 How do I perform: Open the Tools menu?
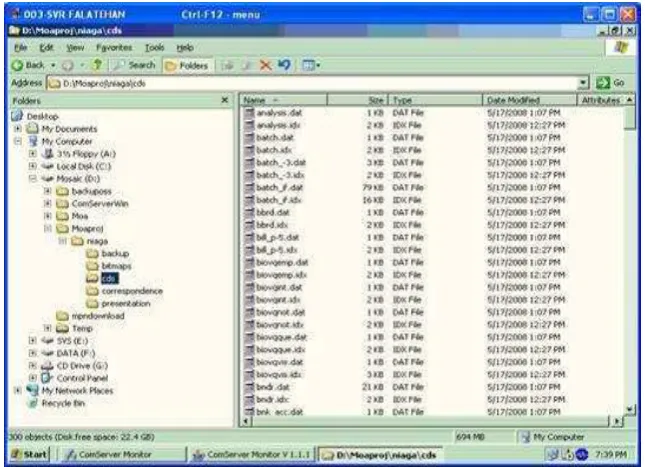tap(154, 48)
